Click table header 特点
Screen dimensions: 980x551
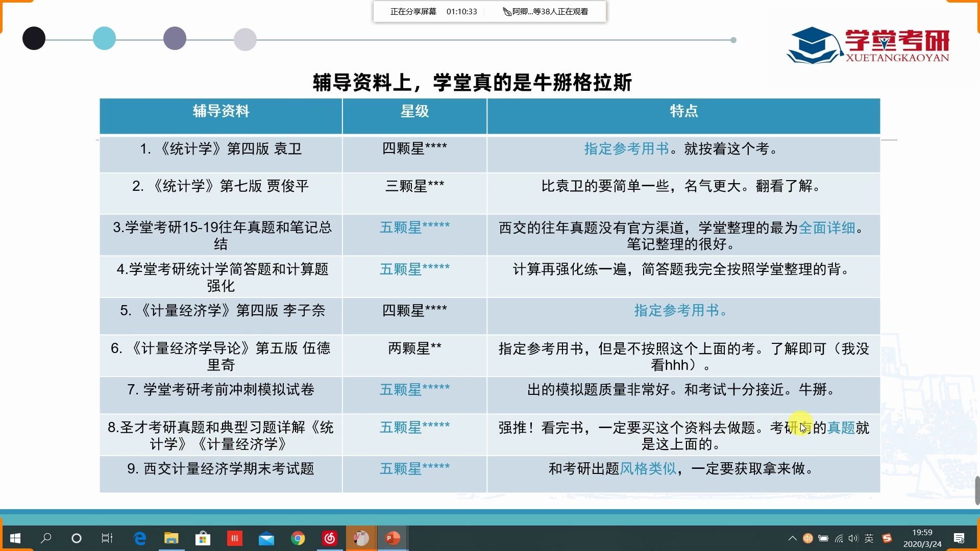pyautogui.click(x=684, y=111)
